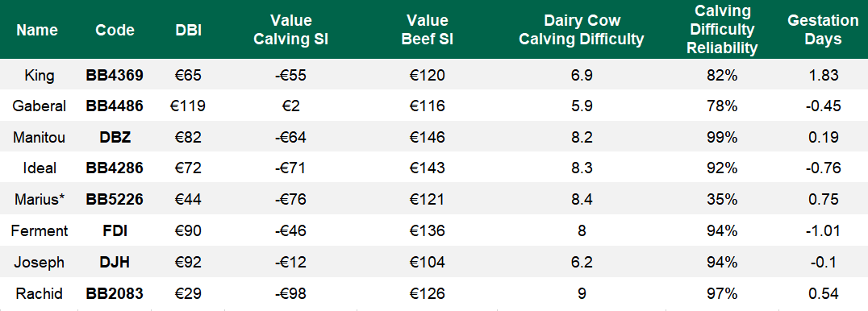Click the Ideal bull name
Image resolution: width=868 pixels, height=311 pixels.
40,168
